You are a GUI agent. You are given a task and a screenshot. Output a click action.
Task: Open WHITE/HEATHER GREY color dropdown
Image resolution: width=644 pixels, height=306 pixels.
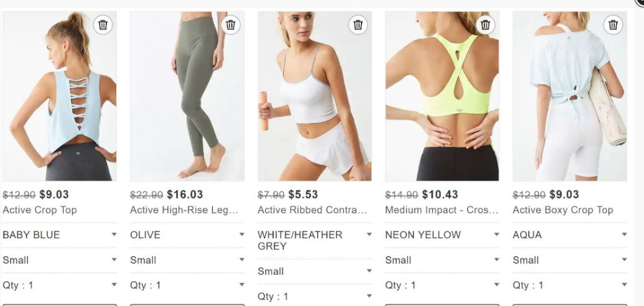coord(314,240)
